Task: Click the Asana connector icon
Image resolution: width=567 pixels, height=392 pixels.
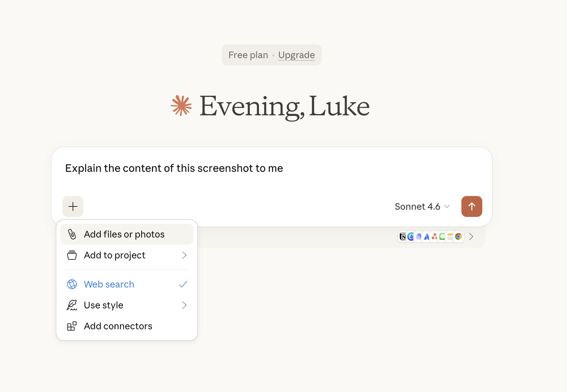Action: coord(434,237)
